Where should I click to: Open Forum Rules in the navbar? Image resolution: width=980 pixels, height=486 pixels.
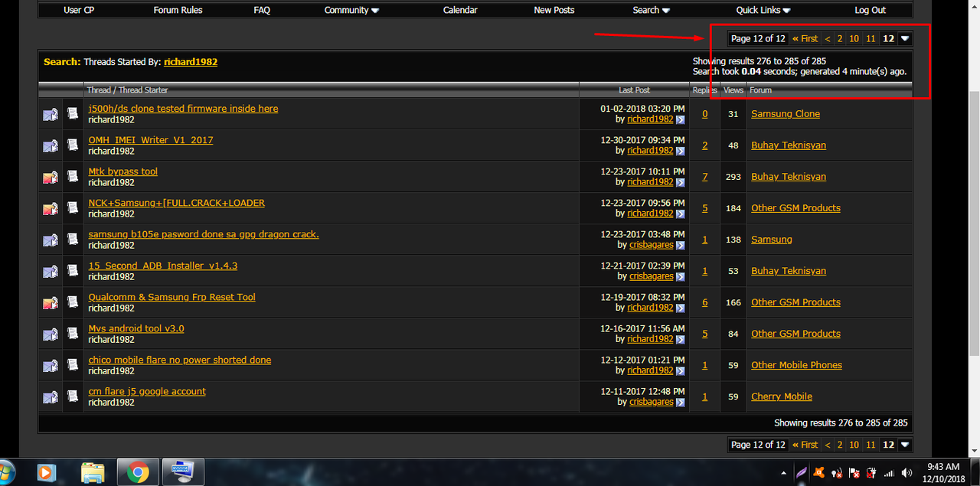[178, 10]
